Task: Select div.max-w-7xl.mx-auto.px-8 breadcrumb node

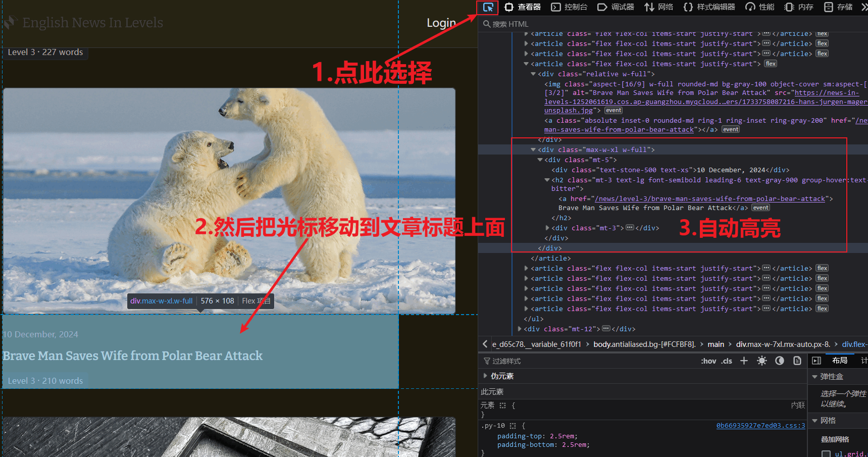Action: point(783,344)
